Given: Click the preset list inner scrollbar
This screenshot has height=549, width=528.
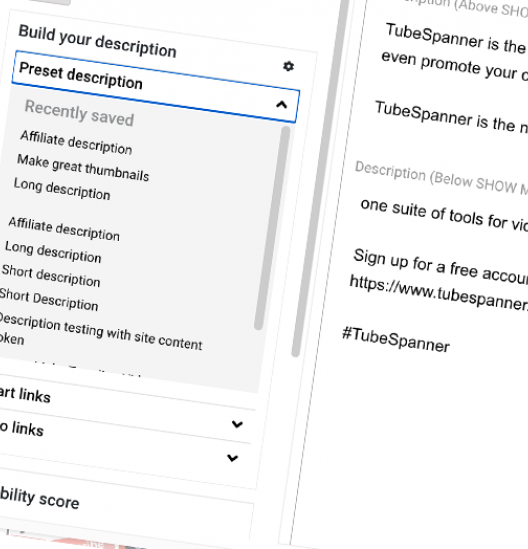Looking at the screenshot, I should (272, 228).
